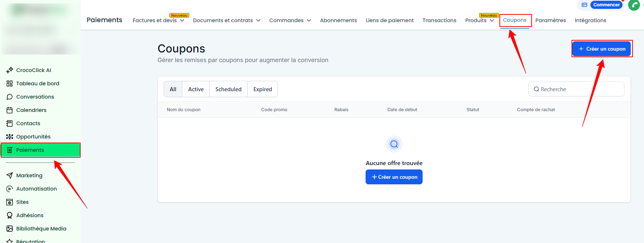Click the Contacts book icon

(10, 123)
